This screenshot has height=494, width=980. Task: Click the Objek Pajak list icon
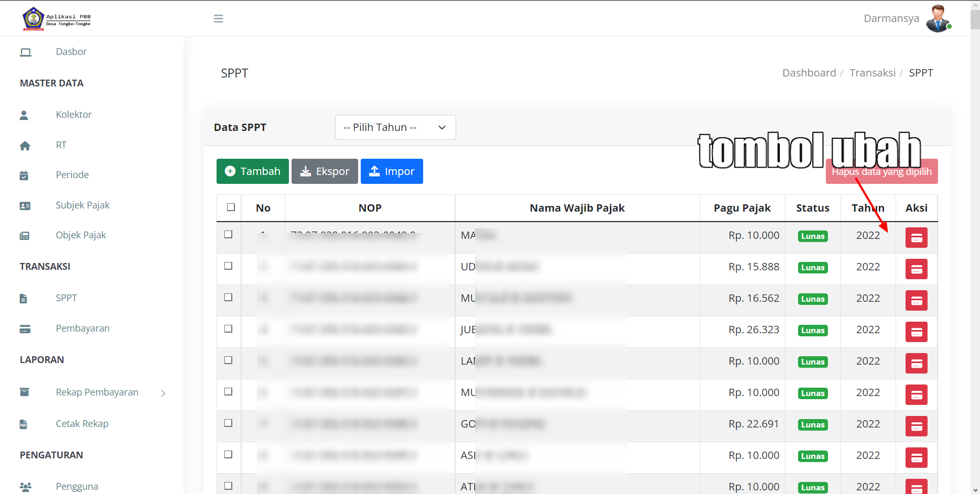(x=25, y=235)
